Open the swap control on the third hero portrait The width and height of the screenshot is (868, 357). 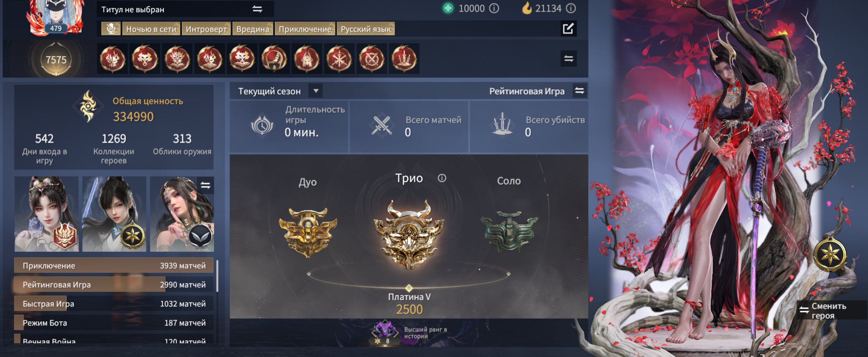tap(205, 185)
